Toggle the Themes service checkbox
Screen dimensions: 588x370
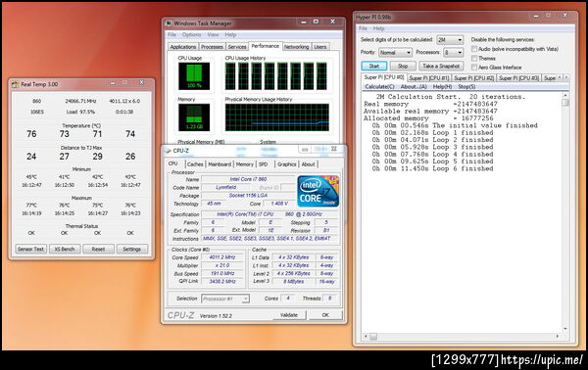tap(474, 58)
